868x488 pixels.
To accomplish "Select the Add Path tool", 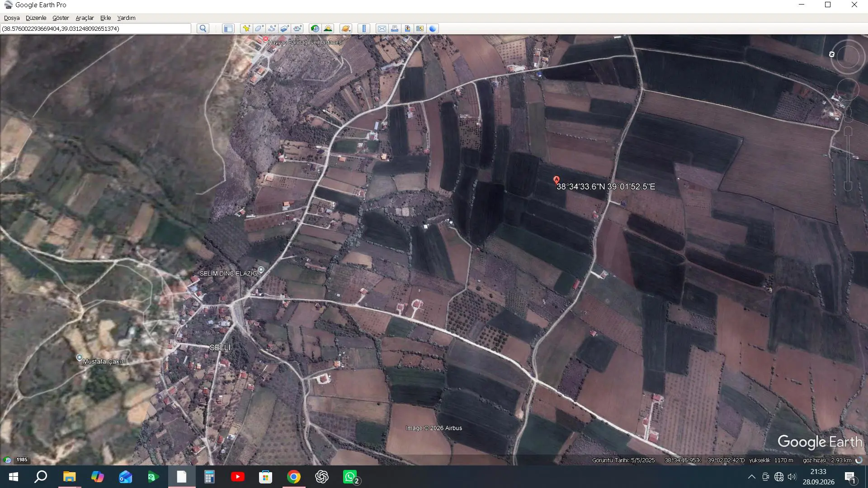I will [272, 28].
